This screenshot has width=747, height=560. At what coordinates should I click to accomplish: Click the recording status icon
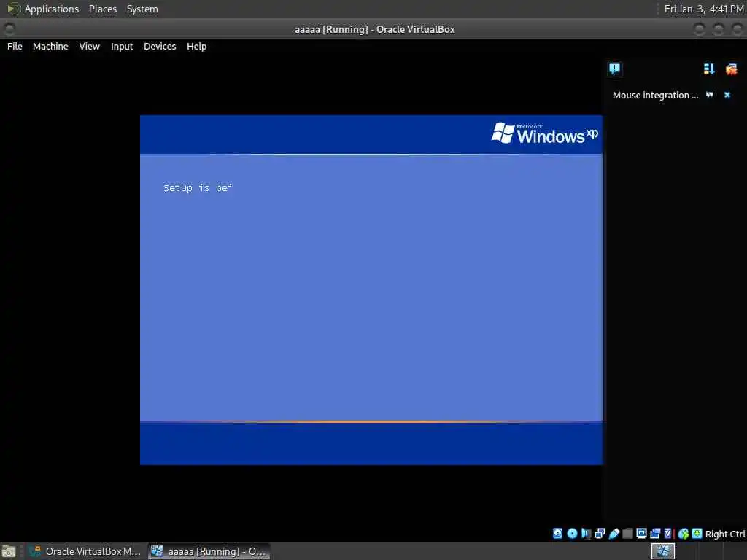click(655, 533)
